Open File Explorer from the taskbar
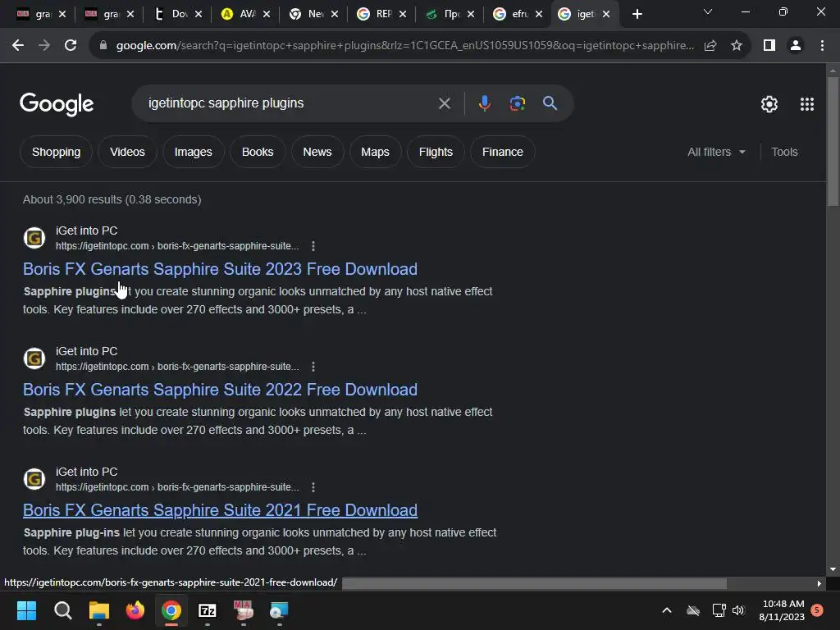This screenshot has width=840, height=630. (99, 610)
